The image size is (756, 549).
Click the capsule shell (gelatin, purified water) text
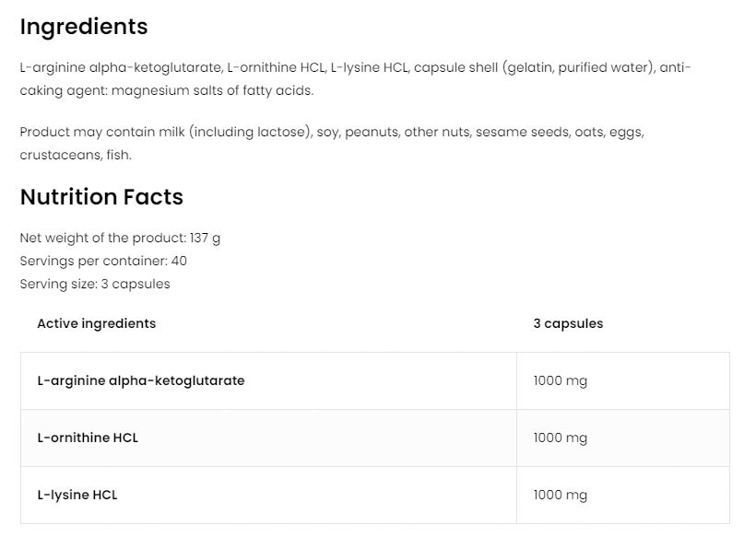(x=535, y=67)
